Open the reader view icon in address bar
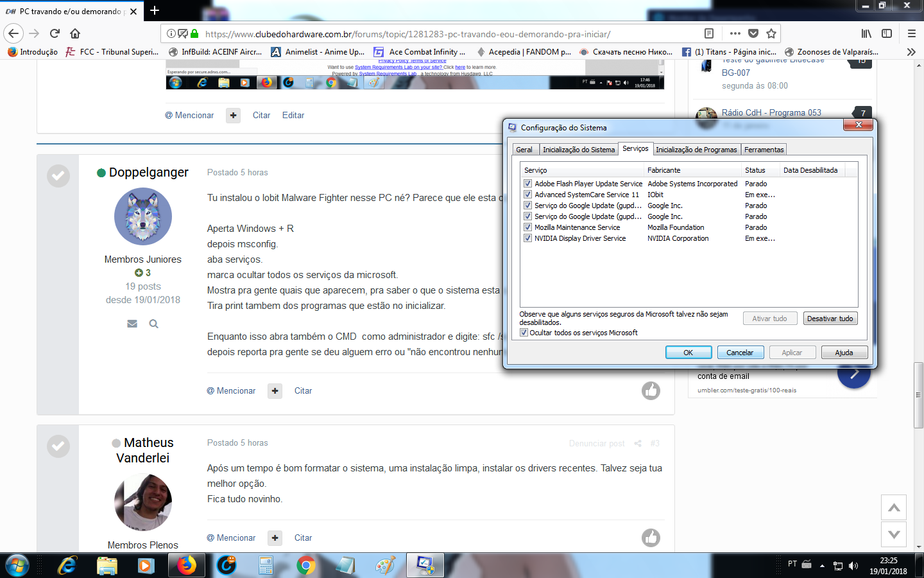The image size is (924, 578). click(709, 33)
